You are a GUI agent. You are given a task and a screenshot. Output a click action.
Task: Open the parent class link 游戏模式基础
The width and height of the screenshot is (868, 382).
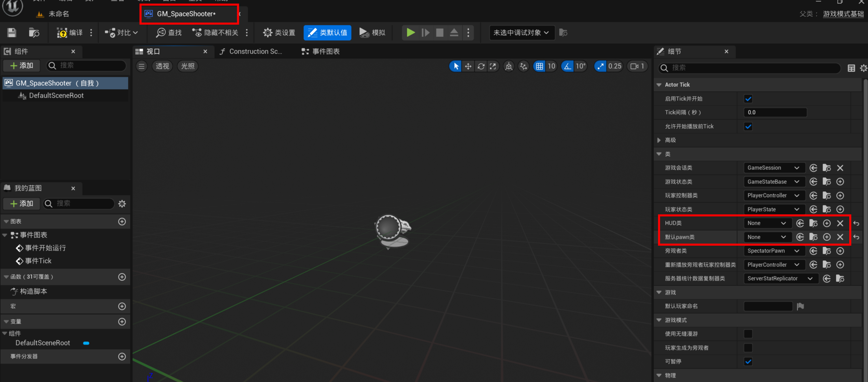click(x=843, y=14)
